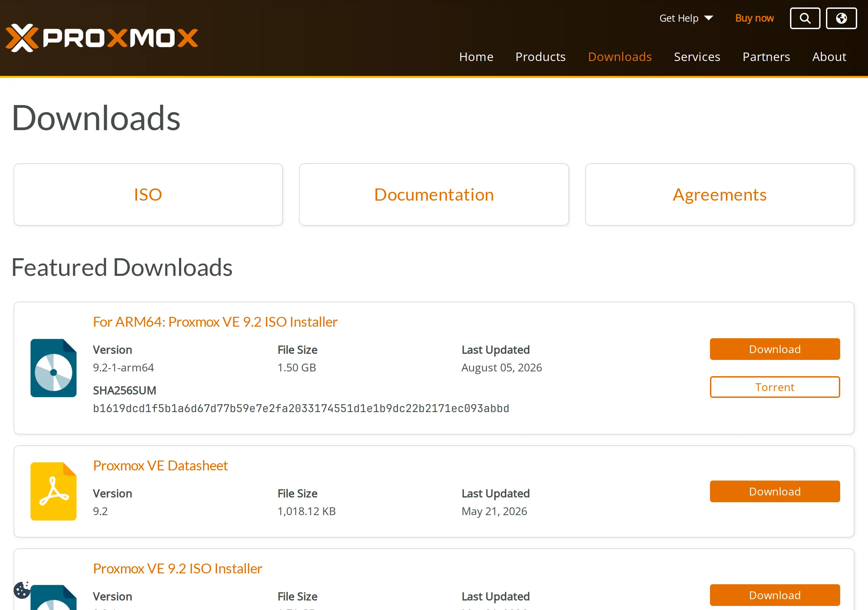Download the Proxmox VE Datasheet
The width and height of the screenshot is (868, 610).
(x=775, y=491)
